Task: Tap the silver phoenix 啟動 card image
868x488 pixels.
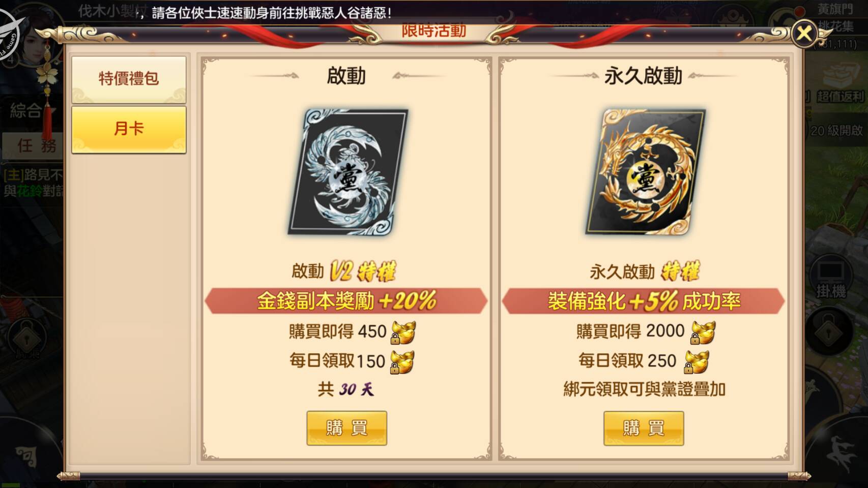Action: point(348,172)
